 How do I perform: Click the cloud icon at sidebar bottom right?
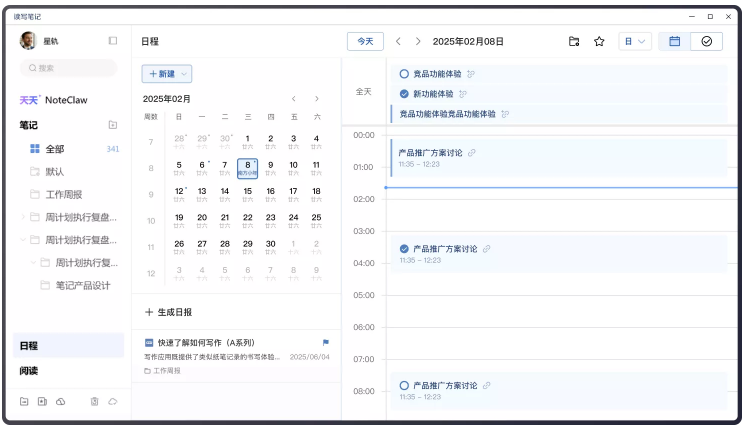click(113, 401)
